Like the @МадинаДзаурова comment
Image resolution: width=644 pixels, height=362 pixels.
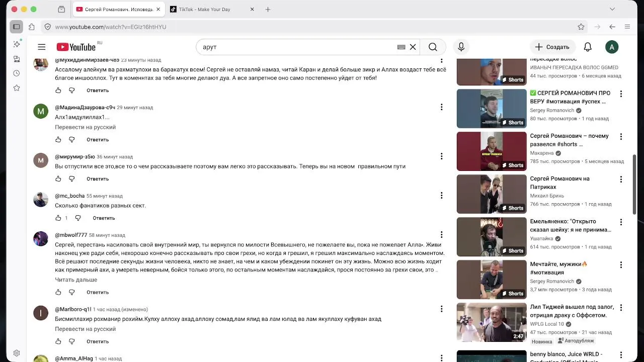tap(58, 139)
